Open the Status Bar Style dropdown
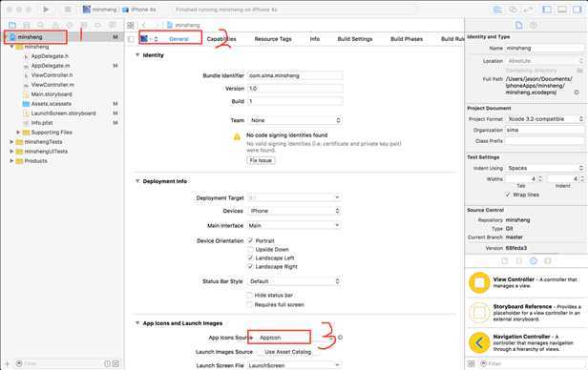Viewport: 588px width, 370px height. coord(295,281)
